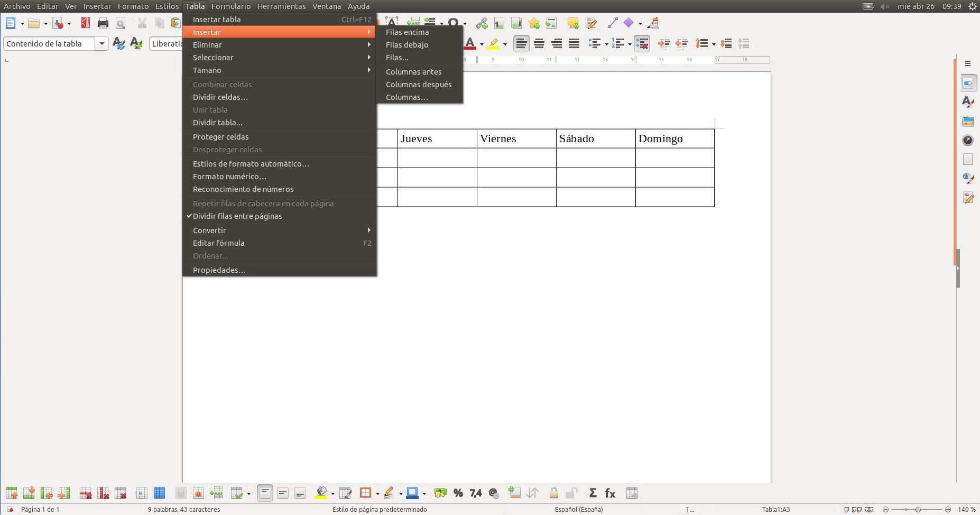980x515 pixels.
Task: Click Página 1 de 1 in status bar
Action: tap(40, 509)
